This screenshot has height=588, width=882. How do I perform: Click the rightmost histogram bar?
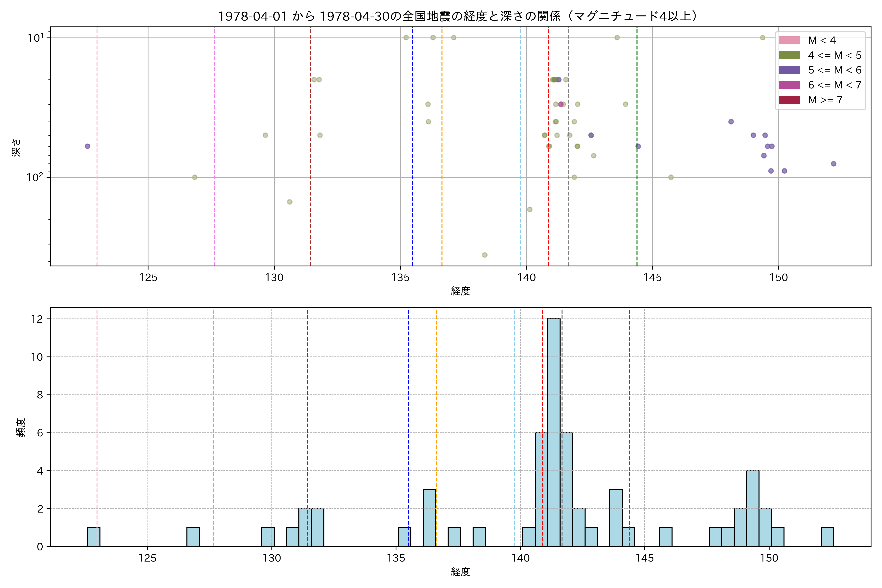click(x=827, y=537)
